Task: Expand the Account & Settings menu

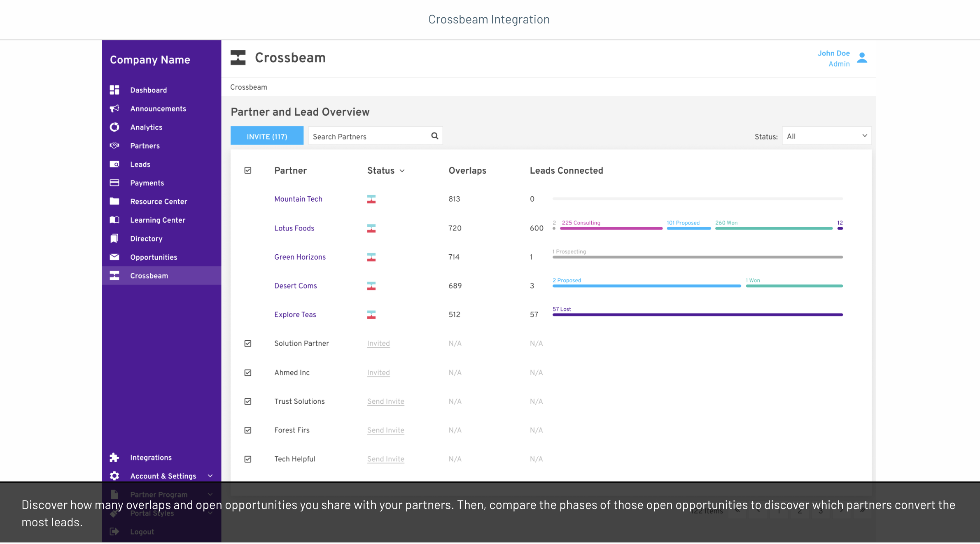Action: pos(163,476)
